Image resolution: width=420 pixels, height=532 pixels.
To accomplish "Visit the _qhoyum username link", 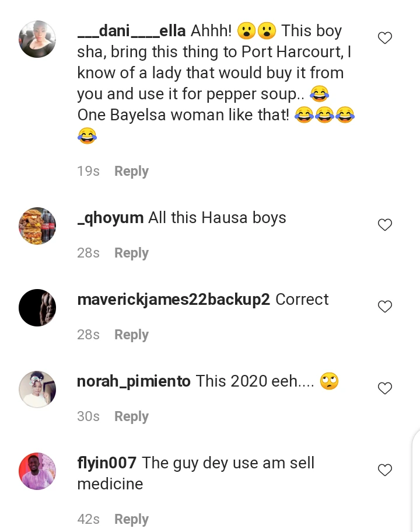I will tap(110, 218).
